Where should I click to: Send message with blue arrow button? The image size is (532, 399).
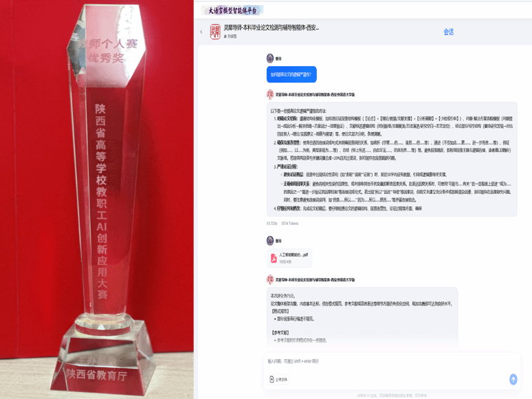(x=513, y=379)
